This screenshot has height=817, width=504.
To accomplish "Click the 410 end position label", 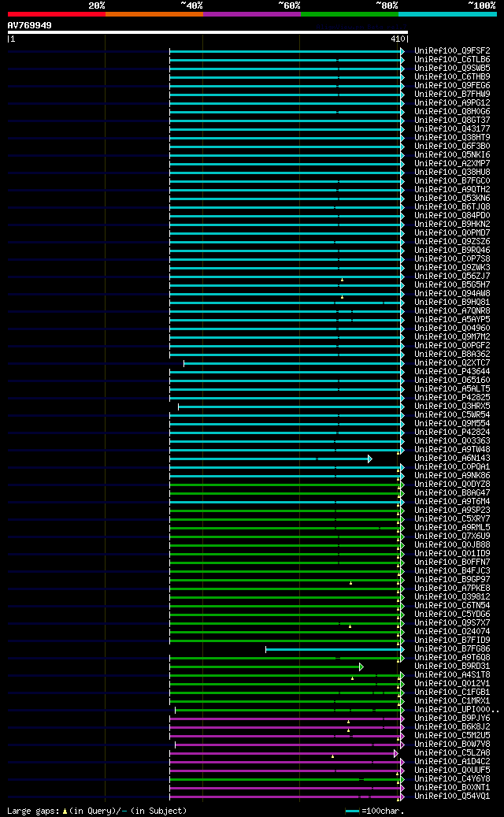I will 397,39.
